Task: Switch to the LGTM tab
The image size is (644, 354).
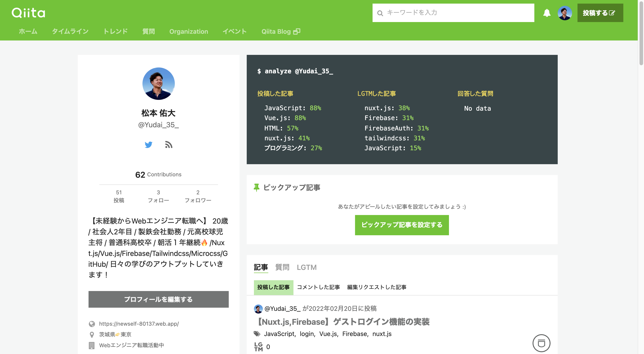Action: tap(306, 267)
